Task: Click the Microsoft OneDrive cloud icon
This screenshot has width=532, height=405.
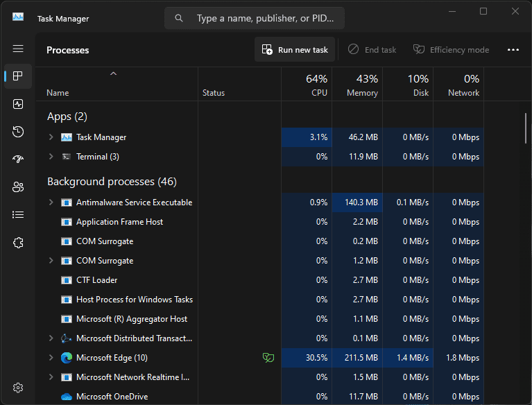Action: [x=66, y=397]
